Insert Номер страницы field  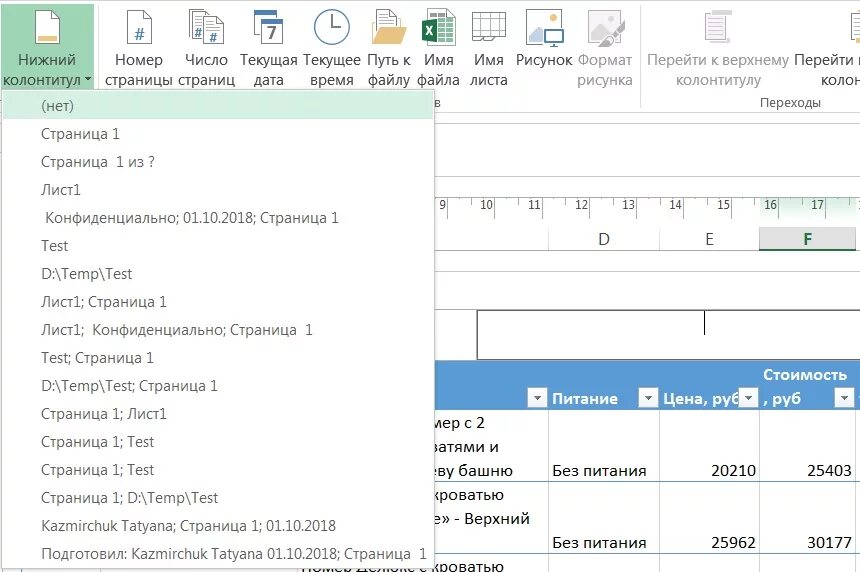coord(139,47)
